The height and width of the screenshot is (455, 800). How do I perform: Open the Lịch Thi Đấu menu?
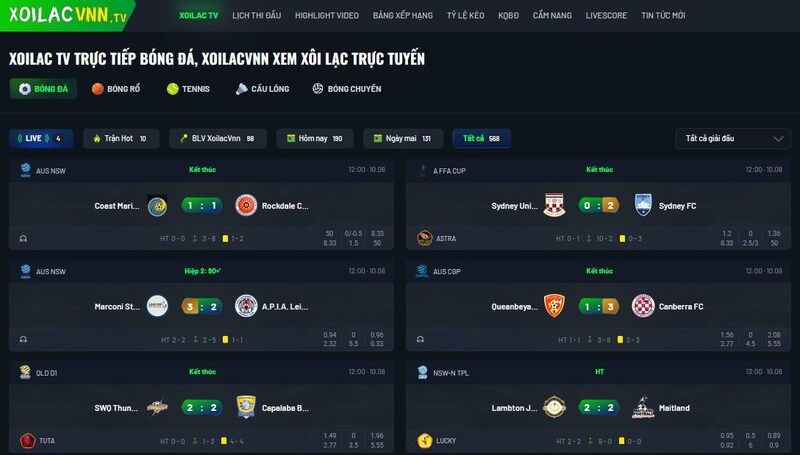click(x=256, y=15)
